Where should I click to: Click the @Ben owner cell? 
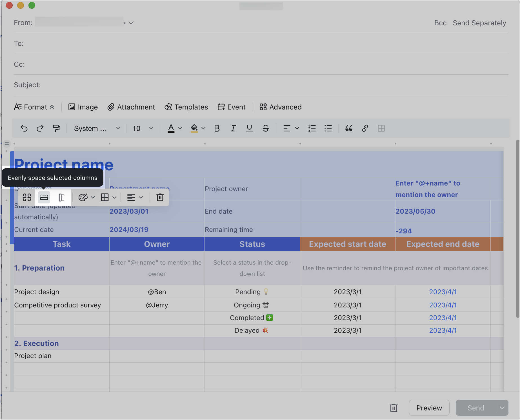[x=157, y=292]
